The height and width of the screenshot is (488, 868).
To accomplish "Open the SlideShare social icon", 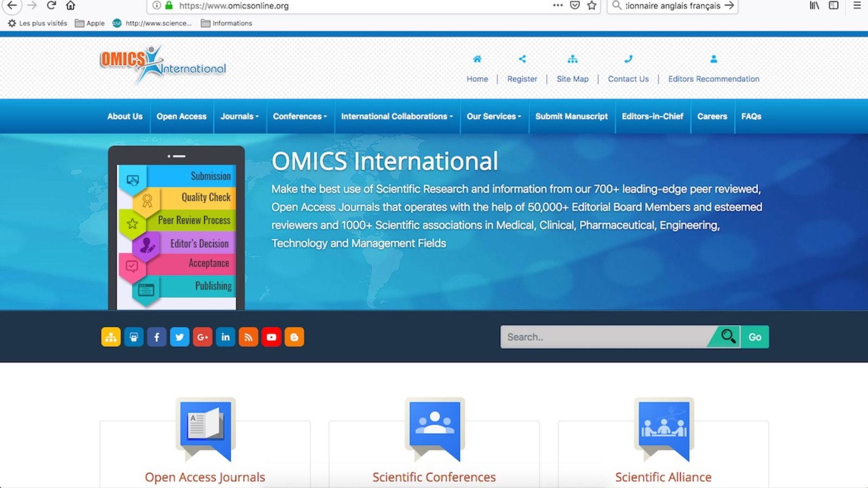I will point(133,337).
